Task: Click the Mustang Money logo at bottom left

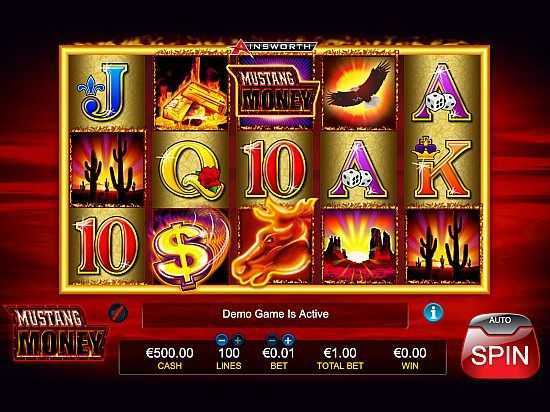Action: (x=57, y=333)
